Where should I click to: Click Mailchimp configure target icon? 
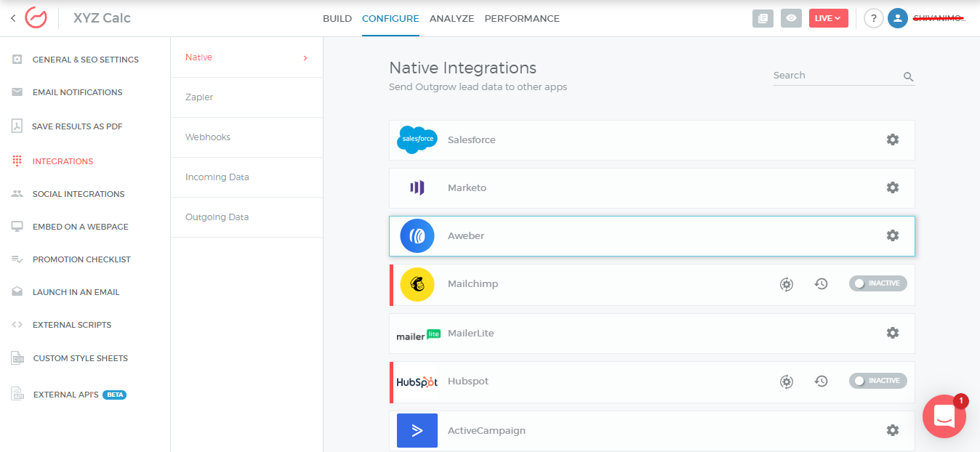click(x=787, y=284)
